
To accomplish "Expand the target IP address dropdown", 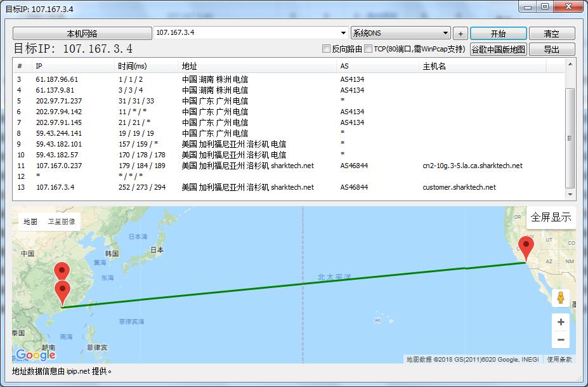I will pos(343,33).
